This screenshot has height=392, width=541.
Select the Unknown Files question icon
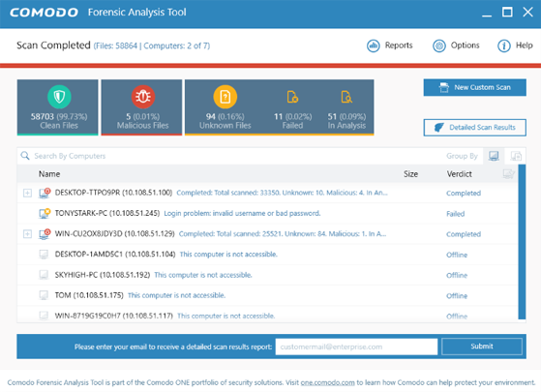tap(225, 97)
